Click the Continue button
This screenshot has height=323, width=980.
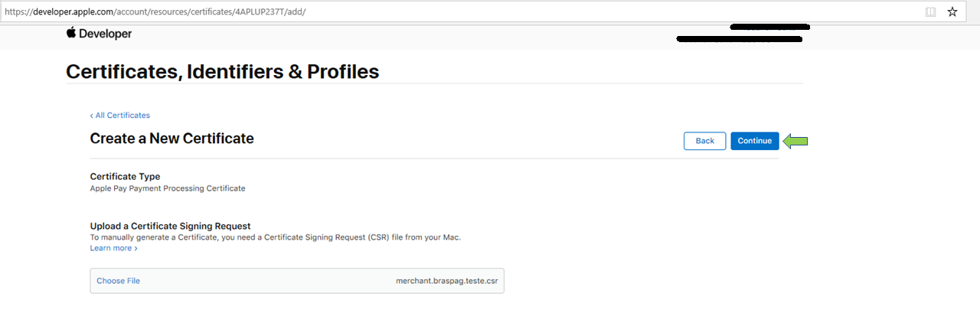pyautogui.click(x=755, y=141)
